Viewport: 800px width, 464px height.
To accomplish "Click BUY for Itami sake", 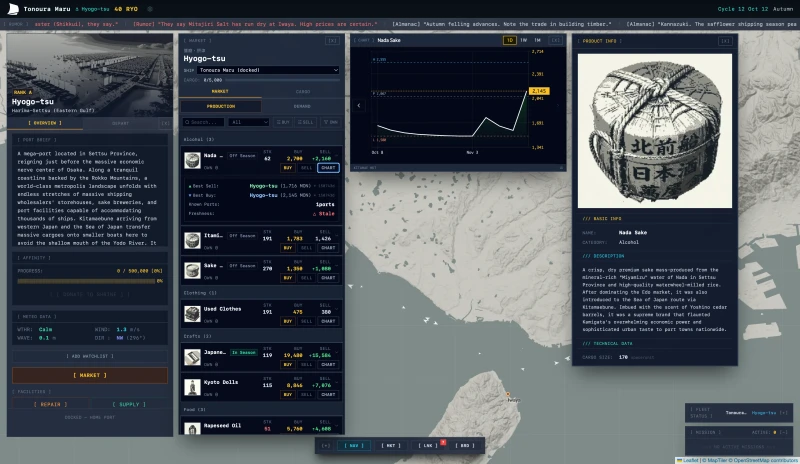I will [288, 248].
